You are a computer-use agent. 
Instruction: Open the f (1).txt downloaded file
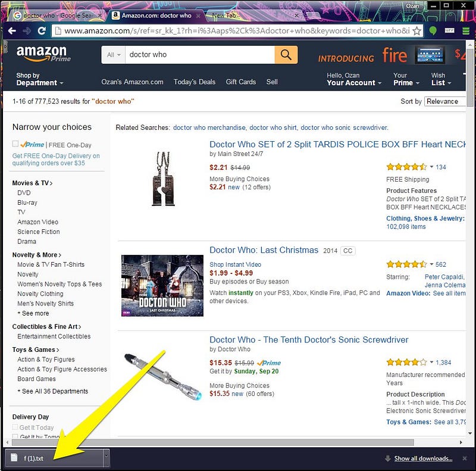pyautogui.click(x=55, y=458)
